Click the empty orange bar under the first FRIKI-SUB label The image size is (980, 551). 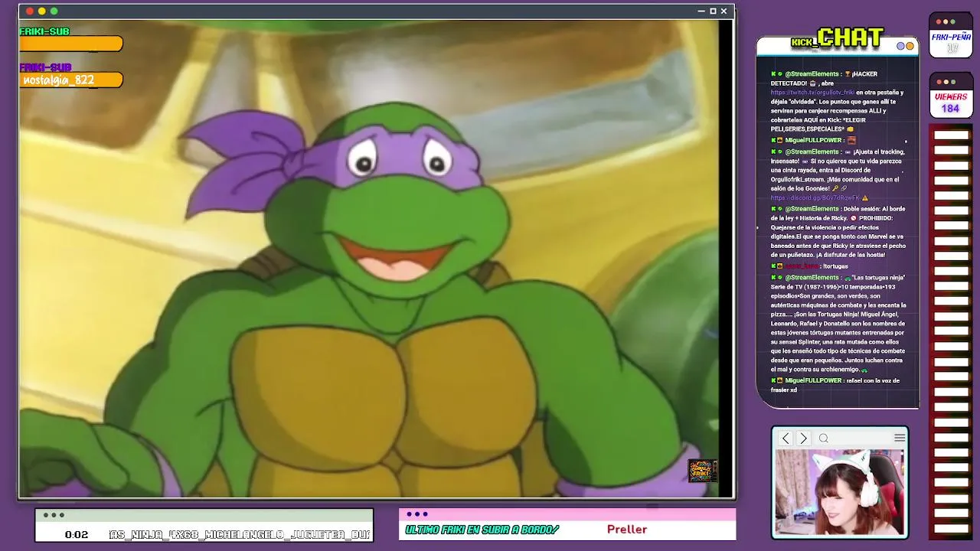coord(70,44)
